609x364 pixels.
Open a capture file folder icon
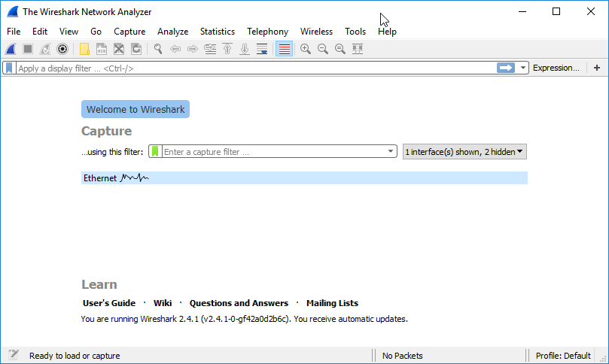pyautogui.click(x=84, y=49)
